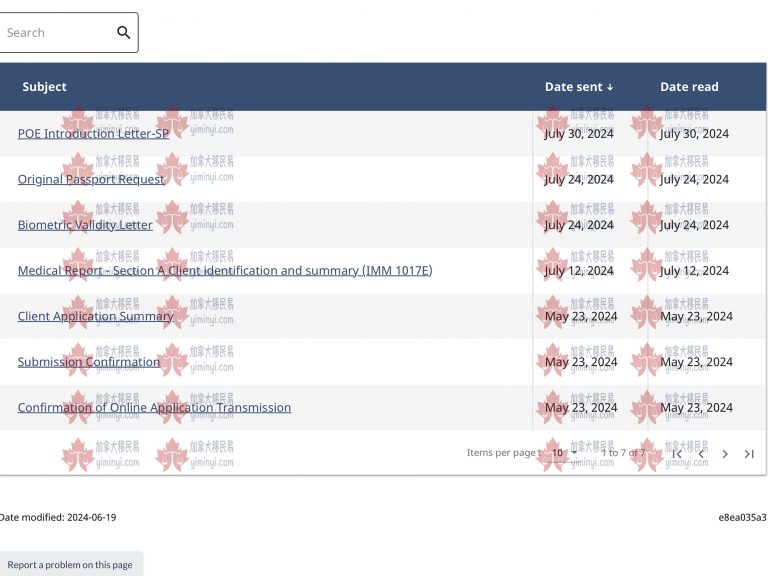Screen dimensions: 768x576
Task: View the Biometric Validity Letter
Action: (x=85, y=225)
